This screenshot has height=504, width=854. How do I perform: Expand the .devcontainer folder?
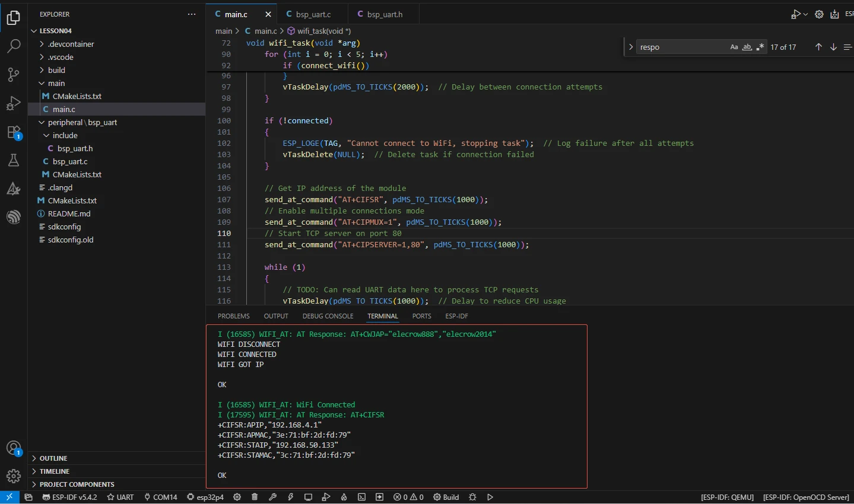[x=71, y=44]
